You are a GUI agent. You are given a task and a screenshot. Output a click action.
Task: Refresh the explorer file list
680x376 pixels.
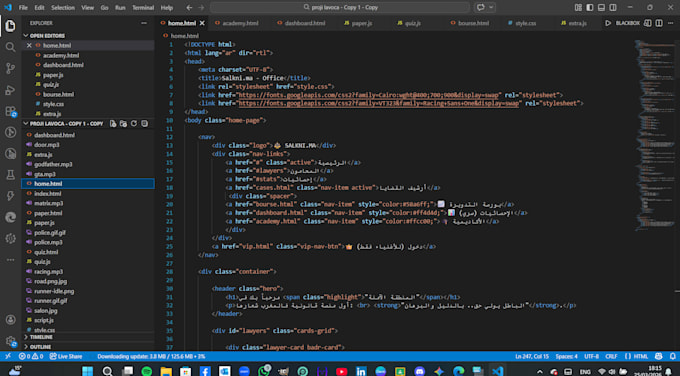pos(134,124)
